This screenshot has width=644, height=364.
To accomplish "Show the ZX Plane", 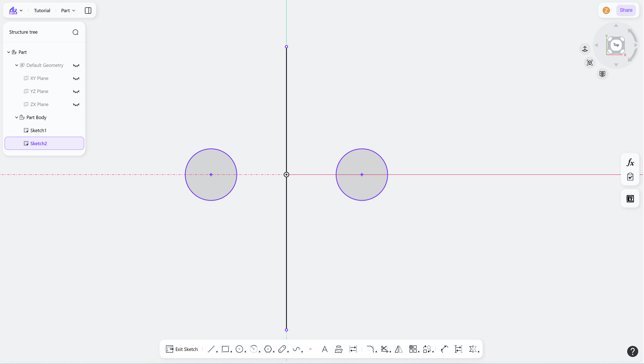I will (76, 105).
